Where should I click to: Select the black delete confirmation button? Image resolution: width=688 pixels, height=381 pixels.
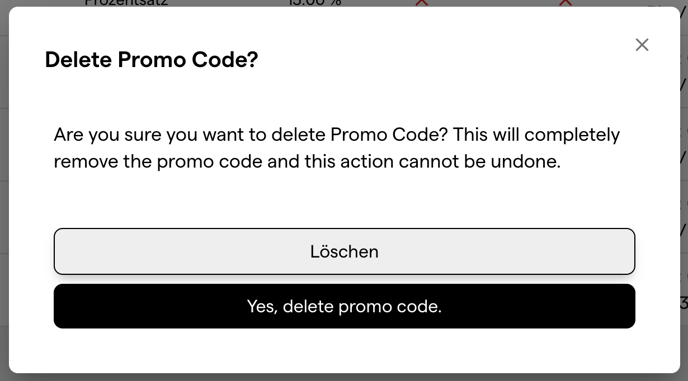[344, 306]
